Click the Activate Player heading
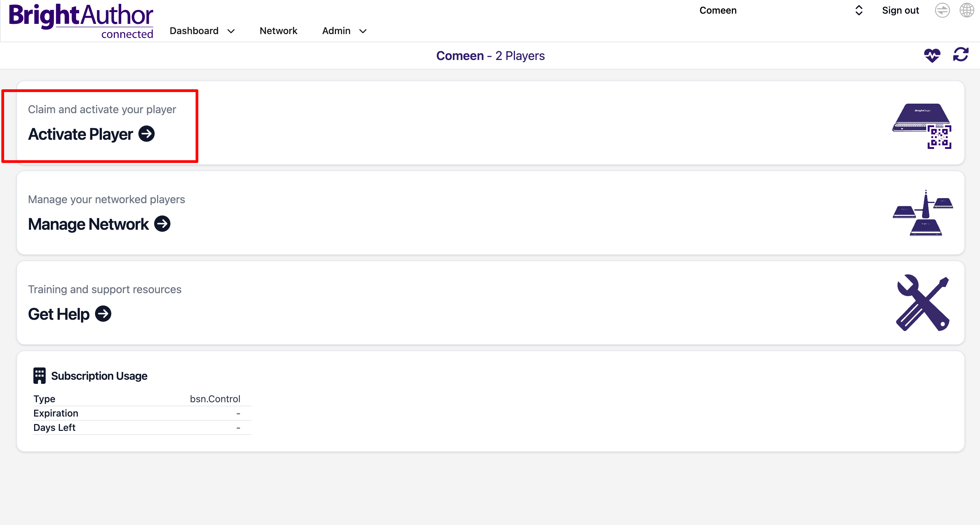This screenshot has height=527, width=980. tap(80, 134)
